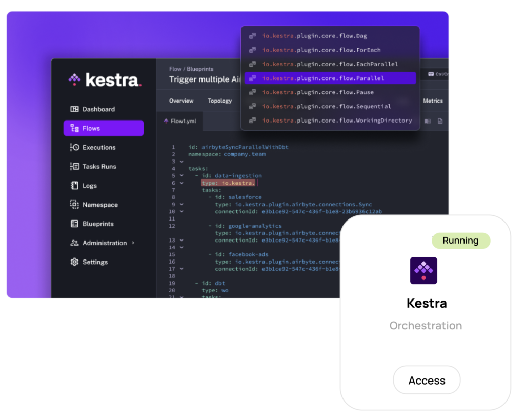This screenshot has height=420, width=525.
Task: Click the Orchestration label on card
Action: click(426, 326)
